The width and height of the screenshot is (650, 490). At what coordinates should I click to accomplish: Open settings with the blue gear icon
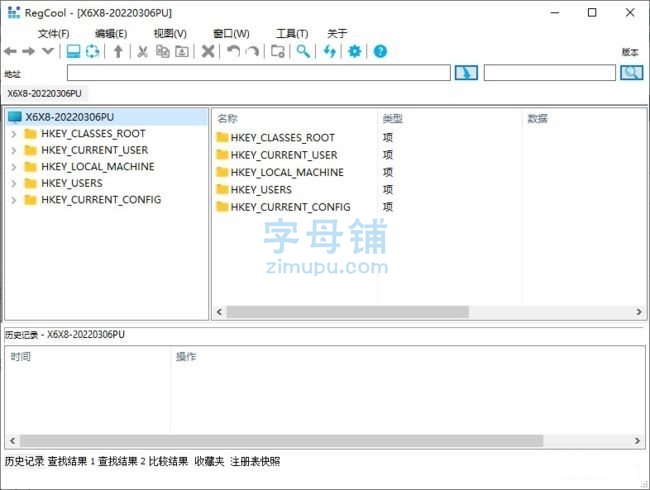pos(354,51)
